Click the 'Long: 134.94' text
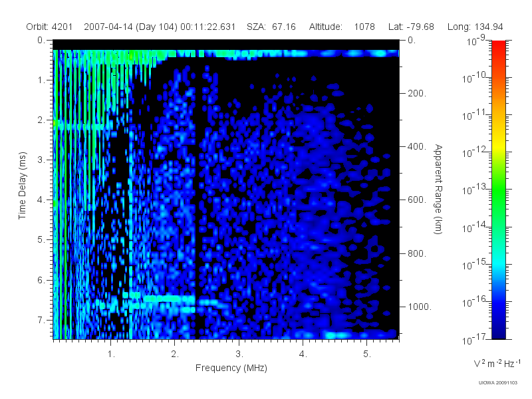Viewport: 532px width, 399px height. (475, 27)
